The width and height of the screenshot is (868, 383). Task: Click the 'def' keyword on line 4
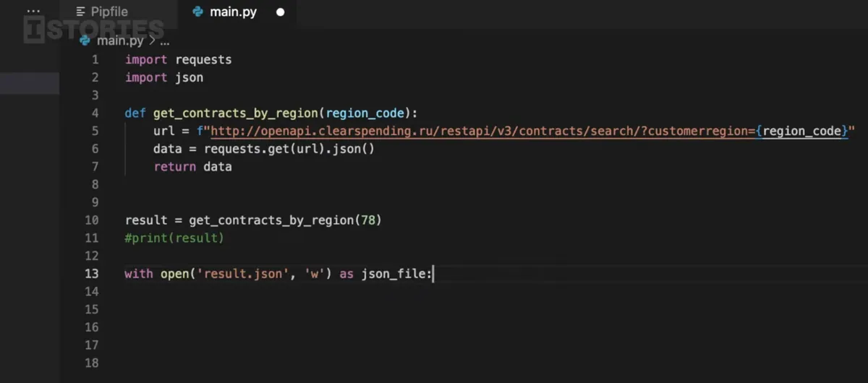[135, 113]
